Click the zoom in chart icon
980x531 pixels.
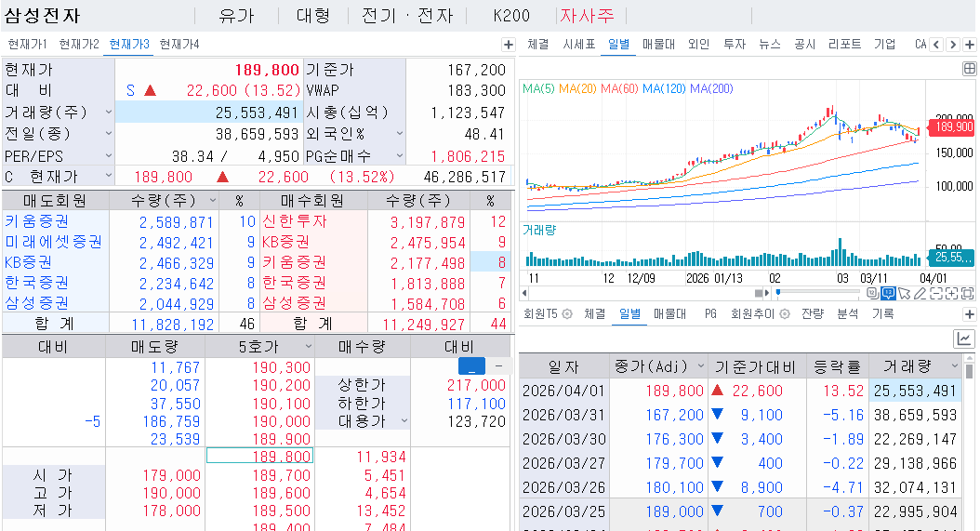click(x=952, y=293)
